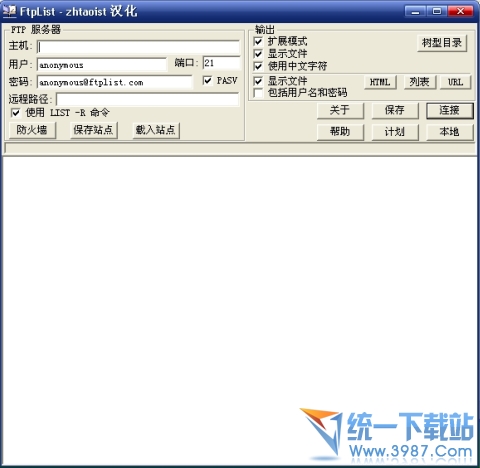Viewport: 480px width, 468px height.
Task: Click the 保存 save button
Action: point(395,110)
